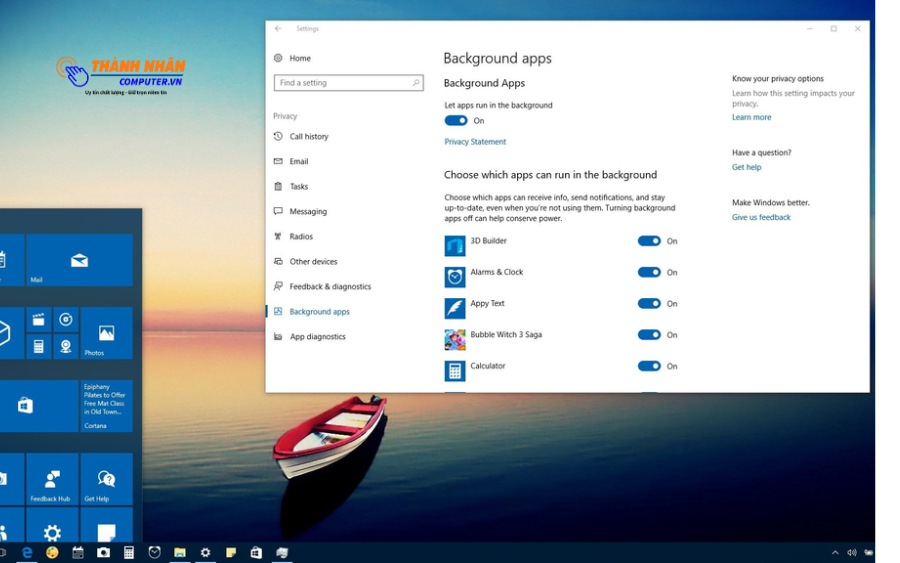Click the Settings back arrow

pos(278,29)
